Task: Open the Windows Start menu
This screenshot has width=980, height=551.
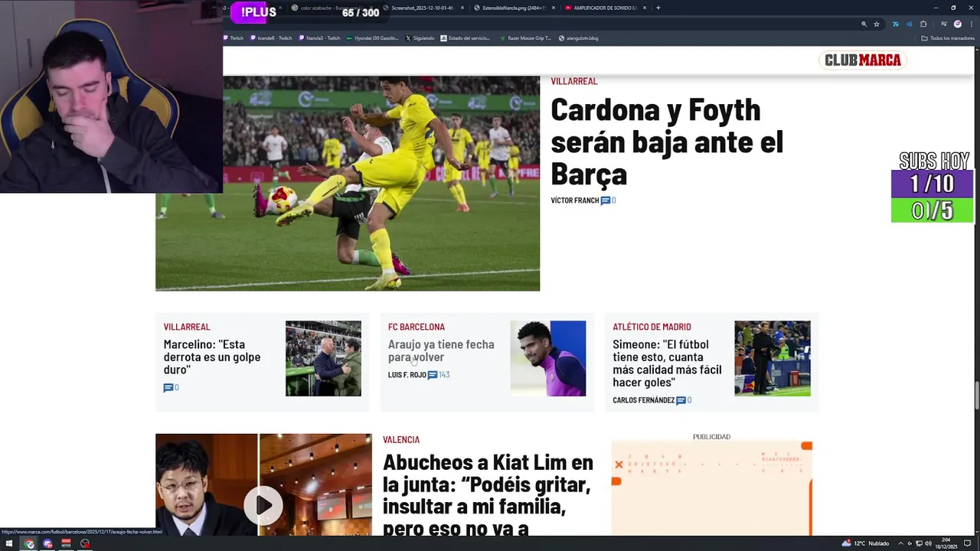Action: [9, 543]
